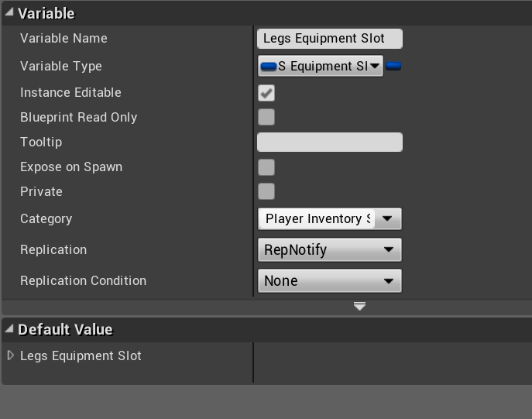The width and height of the screenshot is (532, 419).
Task: Open the Replication RepNotify dropdown
Action: [x=329, y=250]
